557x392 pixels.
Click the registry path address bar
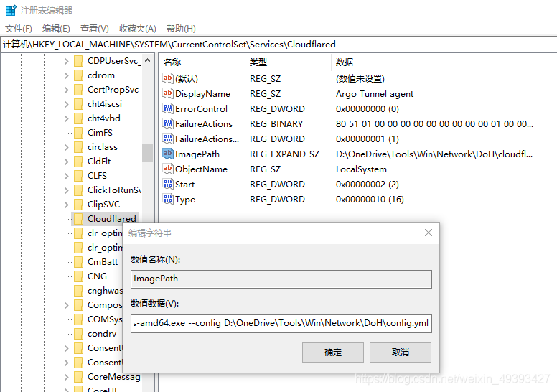click(278, 44)
